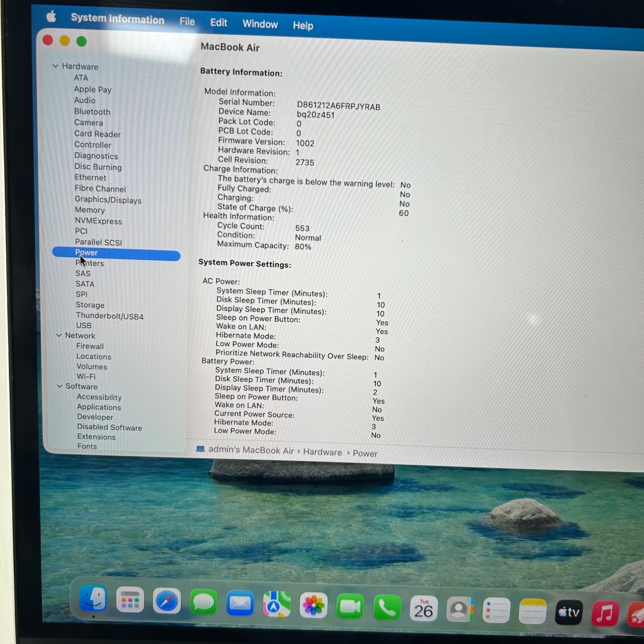Open the Diagnostics entry
The height and width of the screenshot is (644, 644).
click(96, 156)
